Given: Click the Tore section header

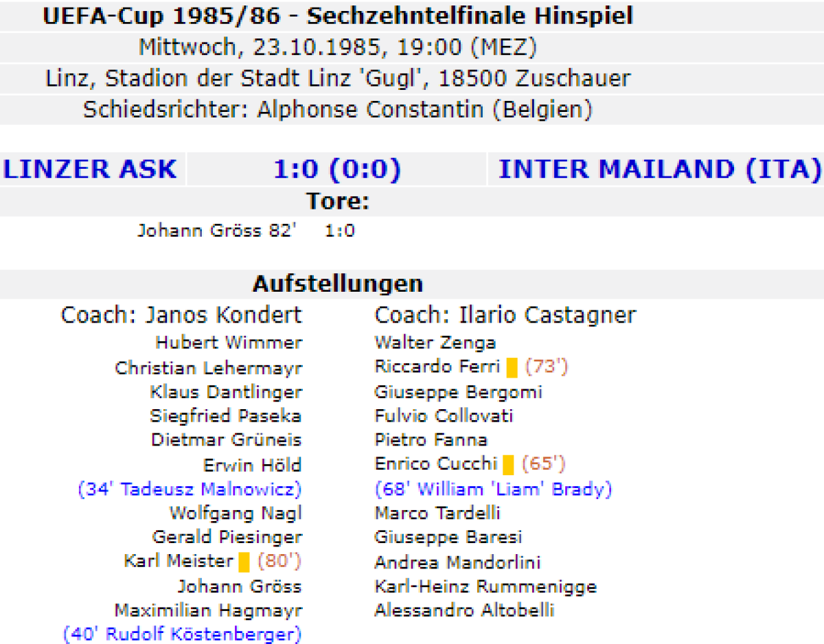Looking at the screenshot, I should (337, 202).
